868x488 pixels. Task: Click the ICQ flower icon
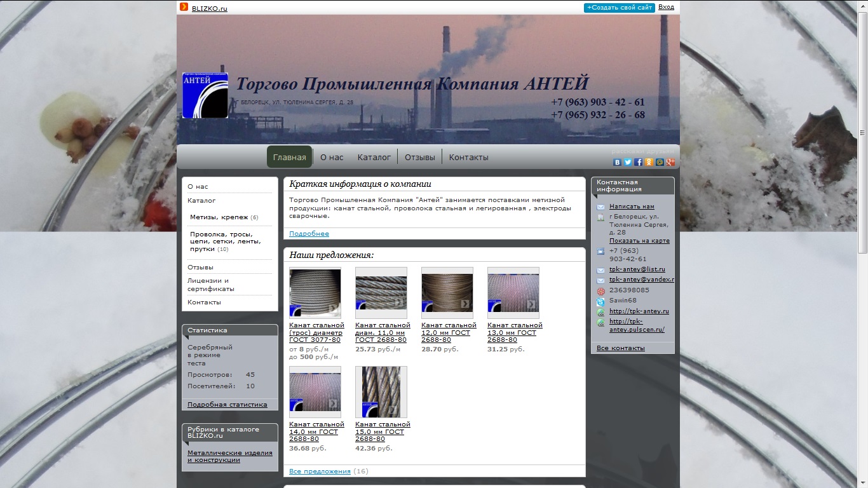click(x=600, y=291)
